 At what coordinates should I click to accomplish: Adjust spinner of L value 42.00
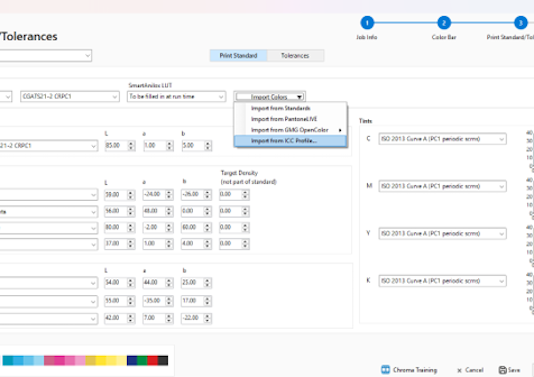[x=131, y=318]
